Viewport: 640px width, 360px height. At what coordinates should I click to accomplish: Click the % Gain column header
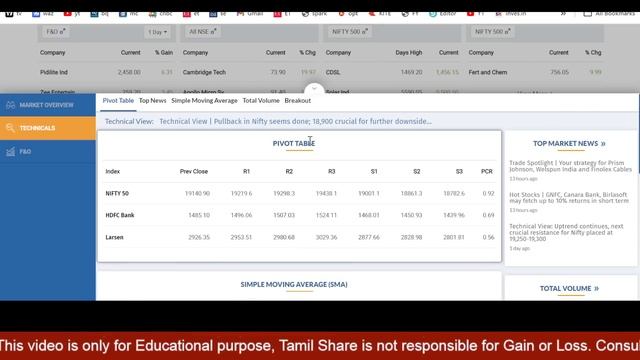coord(164,53)
